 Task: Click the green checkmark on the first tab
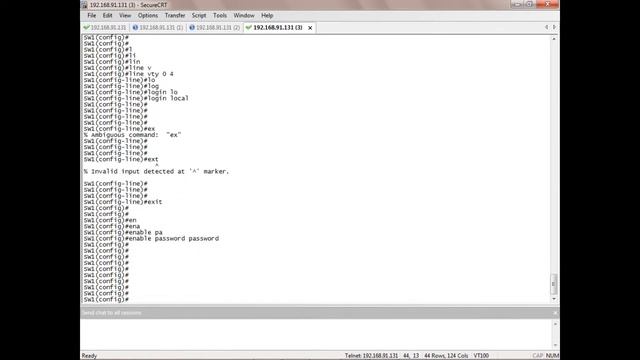(86, 28)
